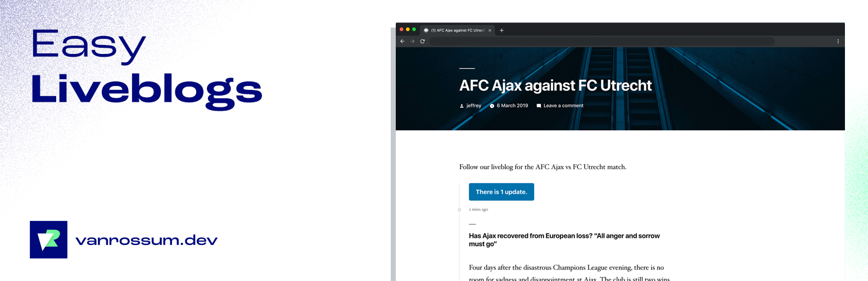Focus the browser address bar
The image size is (868, 281).
pyautogui.click(x=602, y=41)
